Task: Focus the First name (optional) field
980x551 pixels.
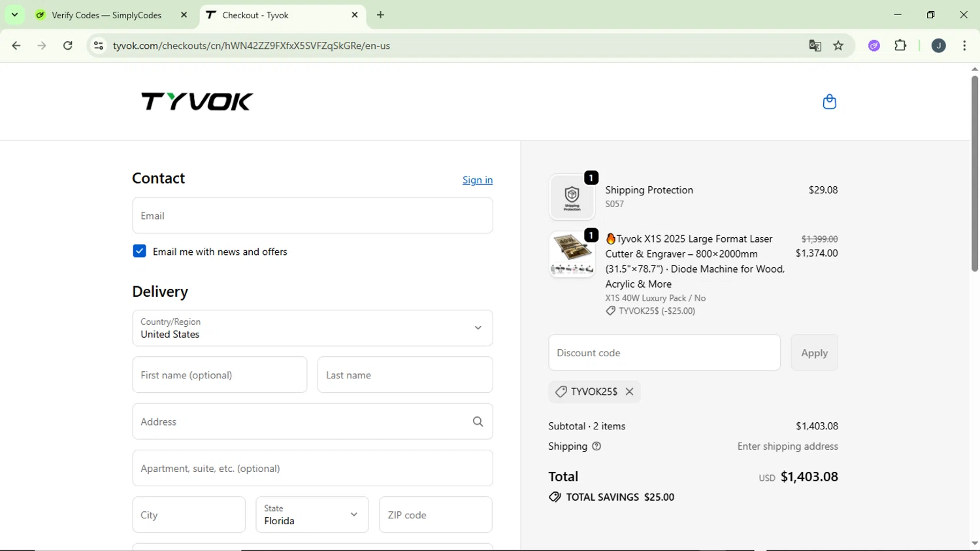Action: 220,375
